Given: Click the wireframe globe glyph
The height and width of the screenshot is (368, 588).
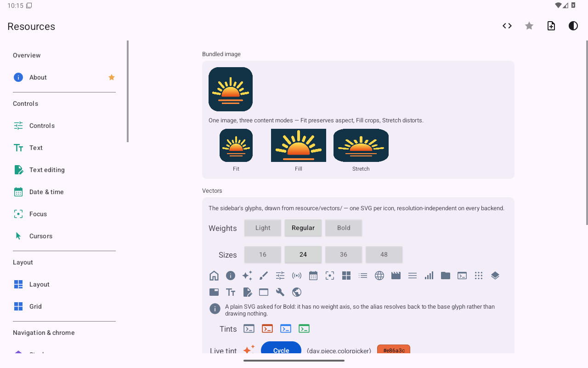Looking at the screenshot, I should tap(379, 276).
